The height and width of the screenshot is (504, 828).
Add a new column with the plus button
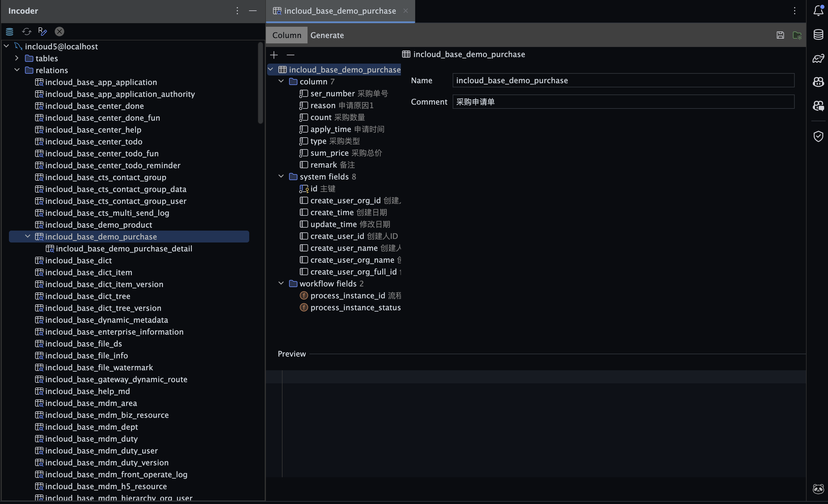pos(274,55)
